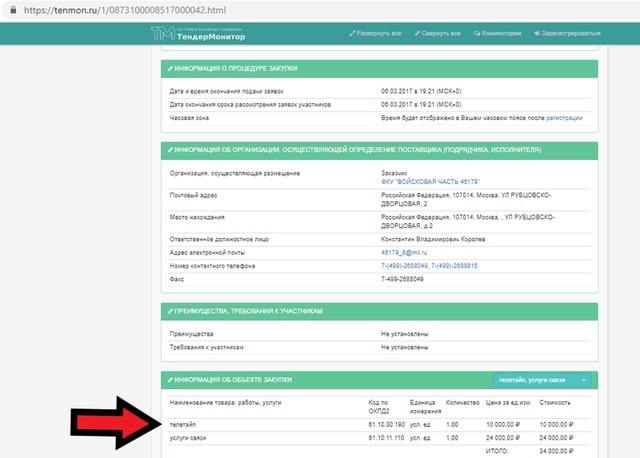
Task: Open the ФКУ "Войсковая часть 46179" link
Action: click(430, 182)
